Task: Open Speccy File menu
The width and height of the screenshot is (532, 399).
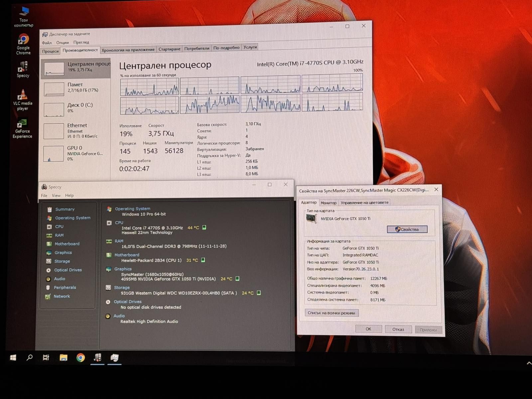Action: tap(44, 196)
